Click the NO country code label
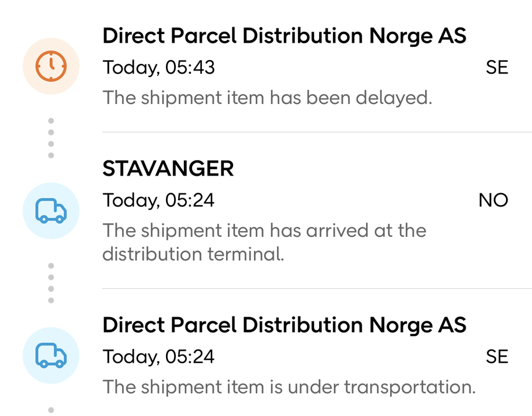Viewport: 532px width, 416px height. pos(493,200)
